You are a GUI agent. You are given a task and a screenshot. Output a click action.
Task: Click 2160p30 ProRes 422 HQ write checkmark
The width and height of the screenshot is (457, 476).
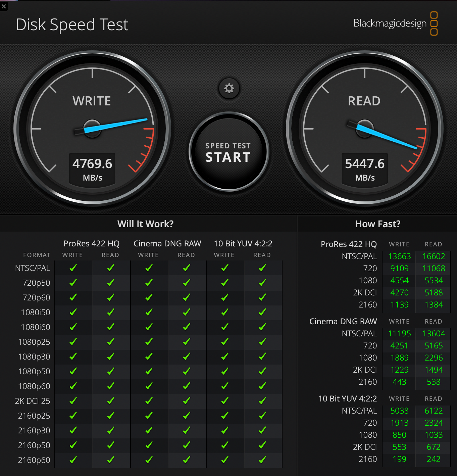73,430
